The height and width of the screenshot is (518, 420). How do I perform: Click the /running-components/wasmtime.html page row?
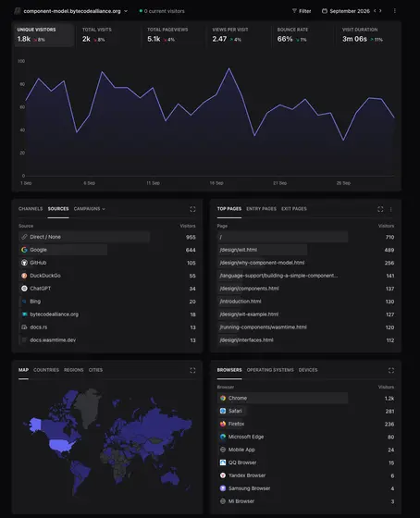(305, 327)
